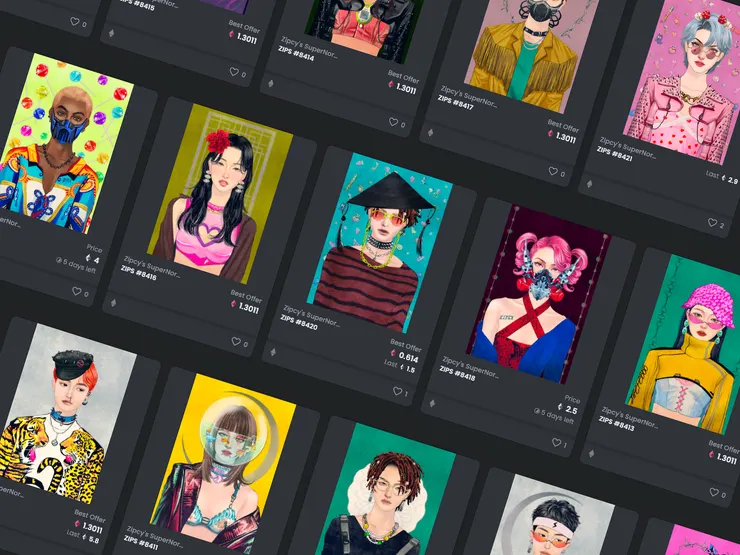Click Ethereum chain icon on ZIPS #8414 card

[271, 84]
